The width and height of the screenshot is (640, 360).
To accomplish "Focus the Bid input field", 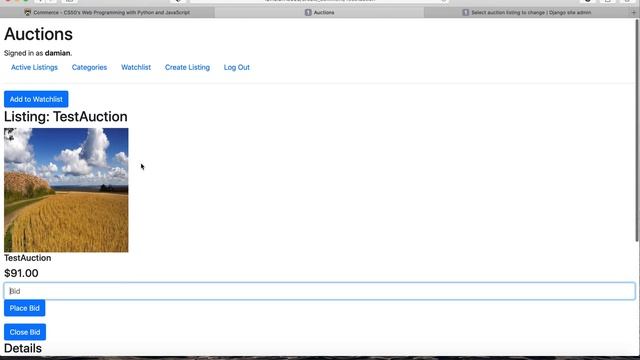I will (320, 291).
